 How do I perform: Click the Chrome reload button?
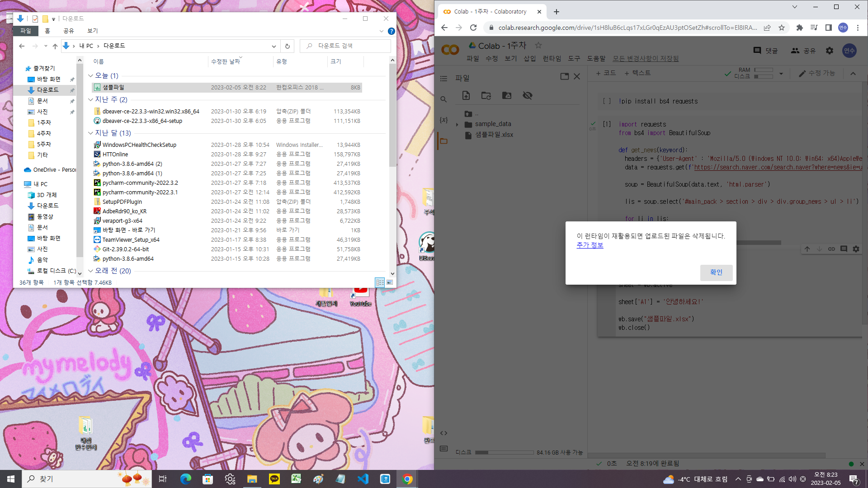point(473,28)
